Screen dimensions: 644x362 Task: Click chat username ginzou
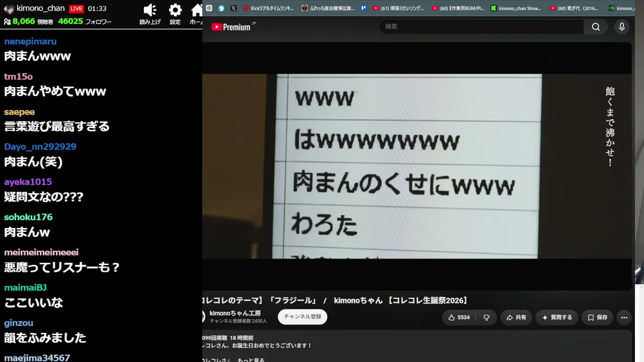click(x=19, y=323)
